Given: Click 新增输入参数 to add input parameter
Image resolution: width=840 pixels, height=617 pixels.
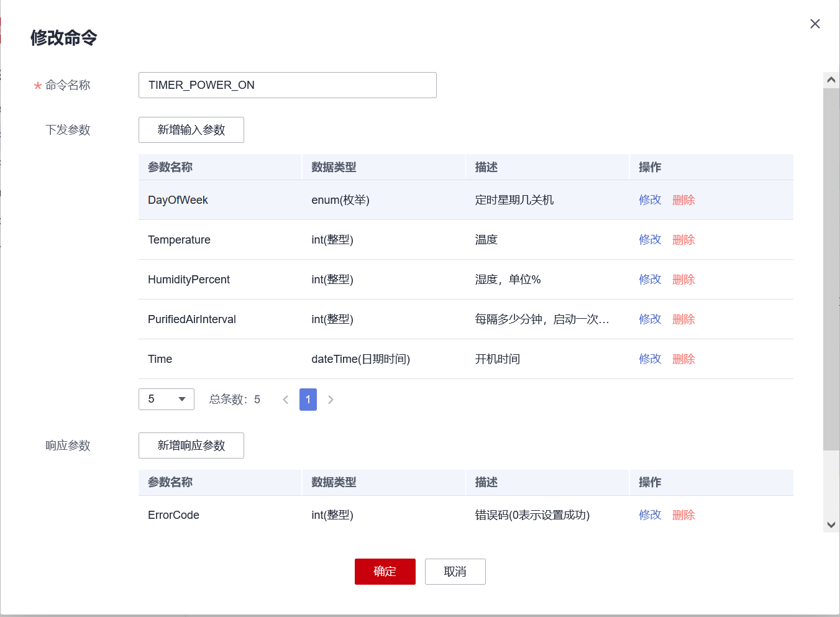Looking at the screenshot, I should tap(191, 130).
